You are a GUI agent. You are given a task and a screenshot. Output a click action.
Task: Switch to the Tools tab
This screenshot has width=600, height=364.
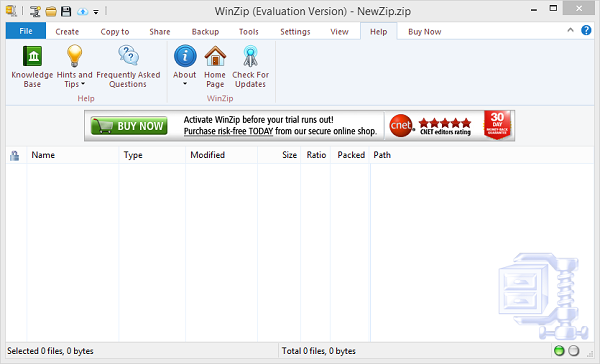249,32
